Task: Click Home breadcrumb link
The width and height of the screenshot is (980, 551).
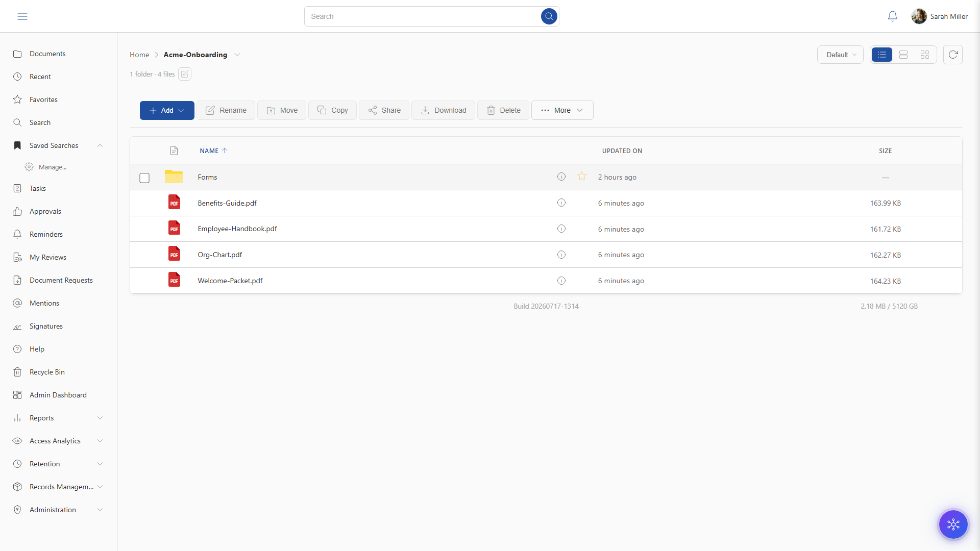Action: [139, 55]
